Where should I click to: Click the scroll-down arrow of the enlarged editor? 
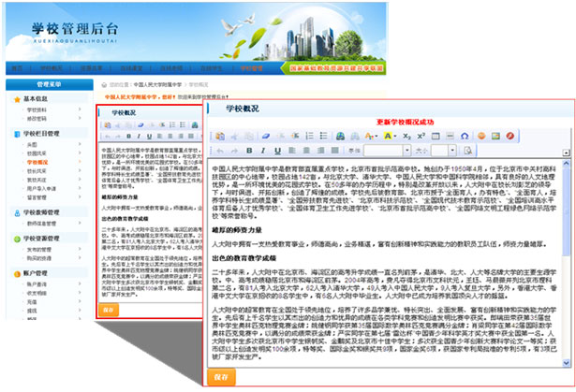click(566, 363)
